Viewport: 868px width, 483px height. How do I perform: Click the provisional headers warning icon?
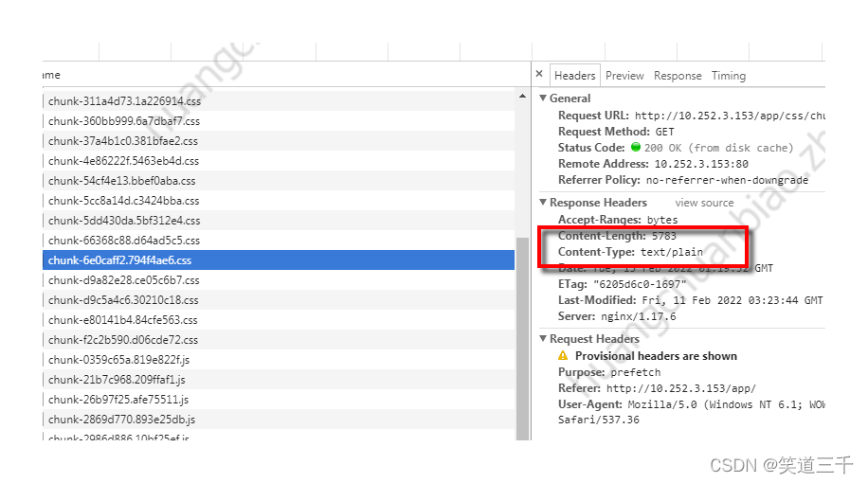tap(563, 356)
